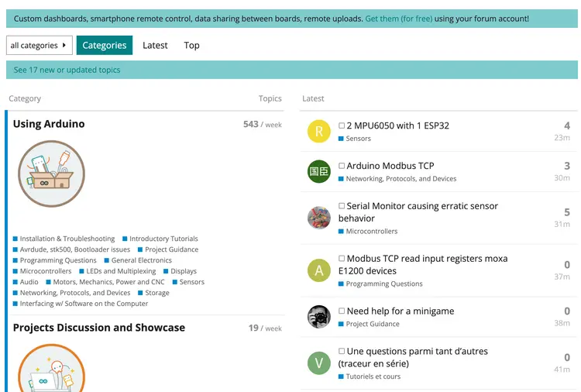The image size is (581, 392).
Task: Open the all categories dropdown
Action: click(39, 46)
